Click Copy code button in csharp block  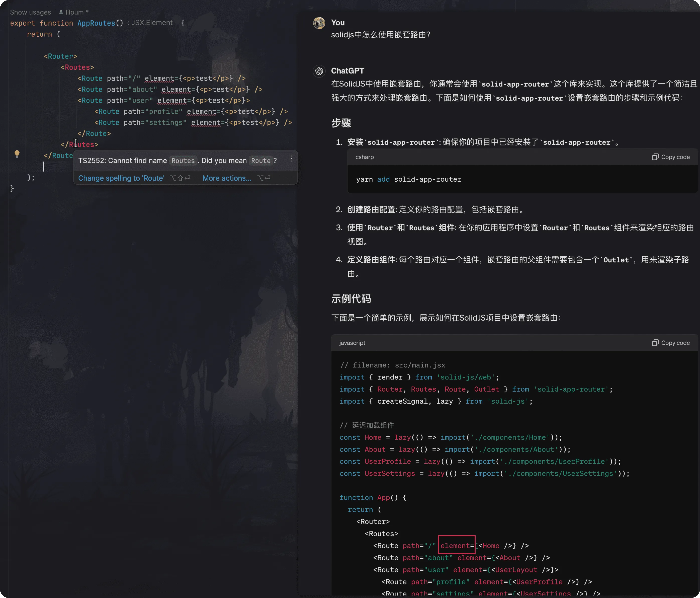[670, 157]
